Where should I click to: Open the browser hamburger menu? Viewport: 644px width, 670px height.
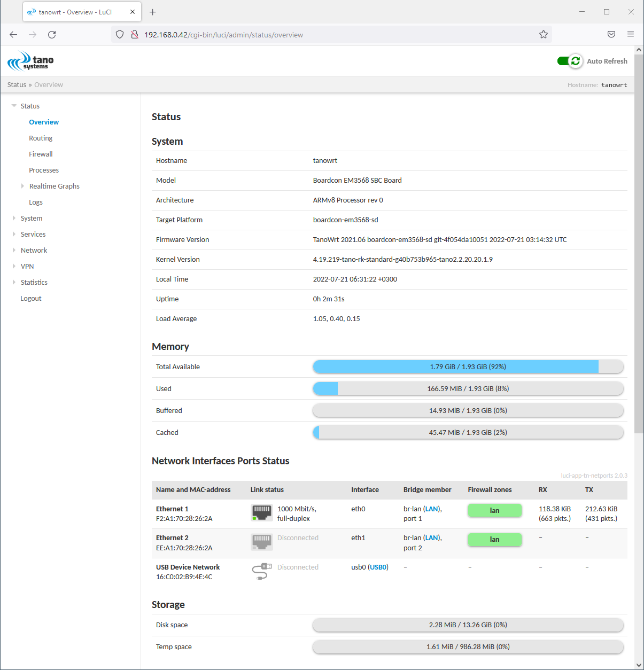(x=631, y=35)
